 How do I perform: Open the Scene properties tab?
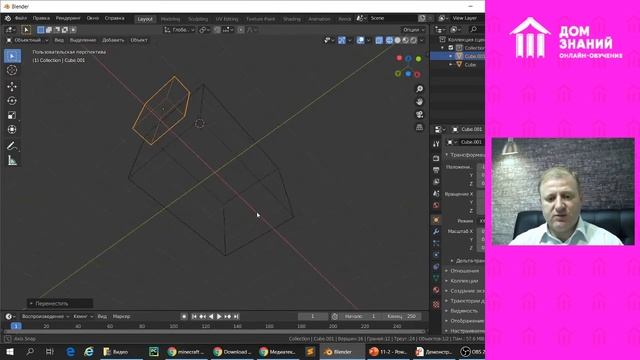[x=436, y=193]
